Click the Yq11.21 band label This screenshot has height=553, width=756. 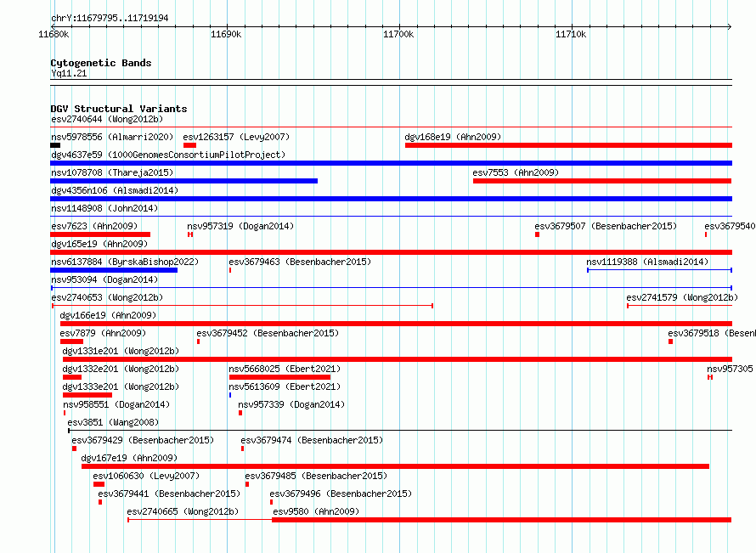tap(69, 73)
